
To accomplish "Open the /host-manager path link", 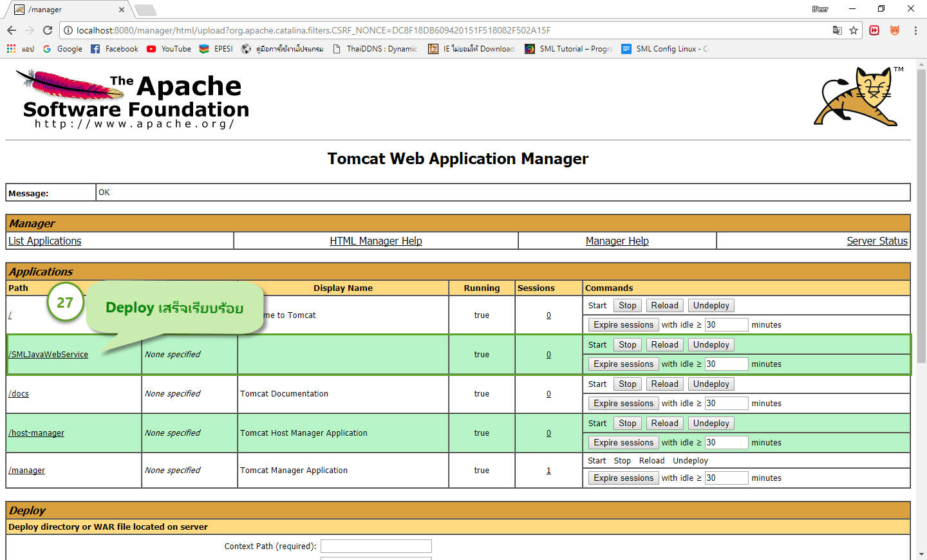I will click(37, 433).
